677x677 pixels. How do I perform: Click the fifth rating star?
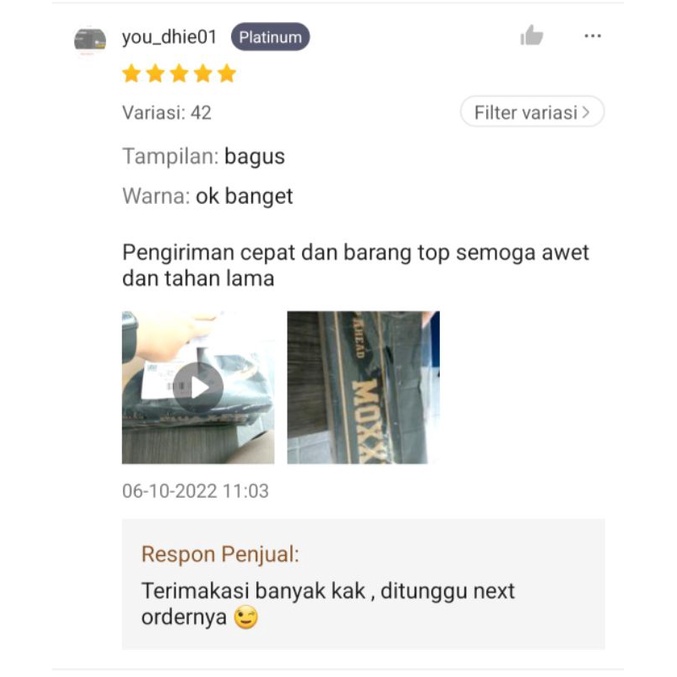click(227, 73)
